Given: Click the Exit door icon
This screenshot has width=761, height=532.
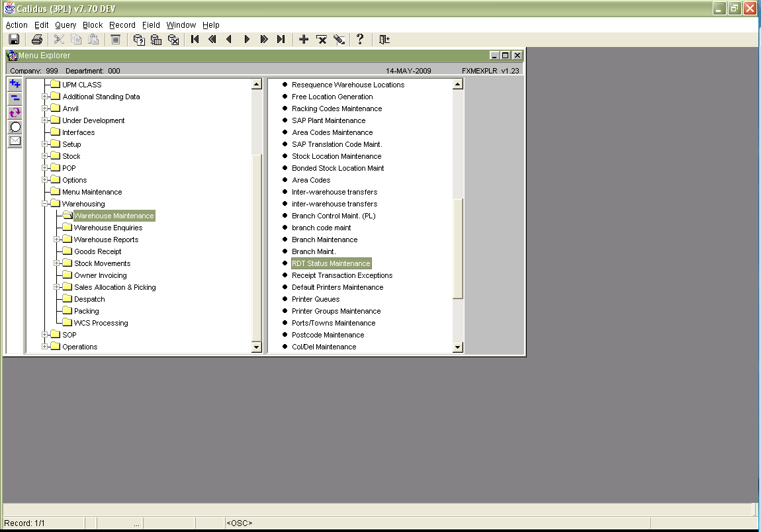Looking at the screenshot, I should point(384,39).
